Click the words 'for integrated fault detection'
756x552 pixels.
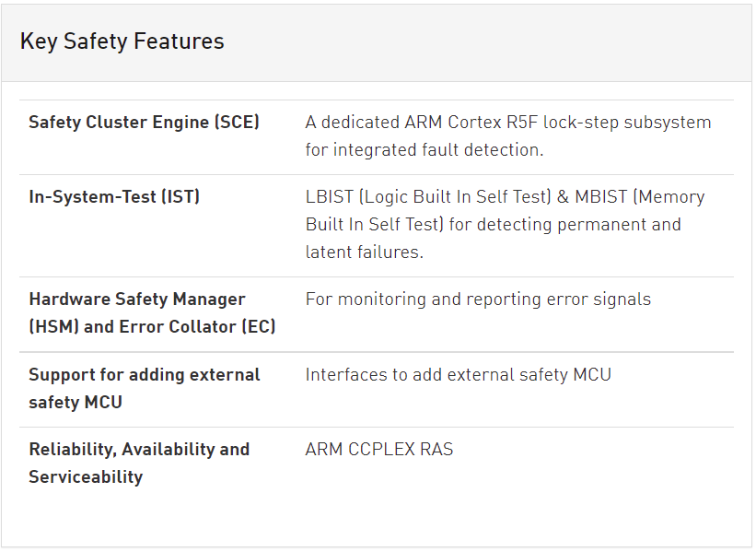point(425,150)
